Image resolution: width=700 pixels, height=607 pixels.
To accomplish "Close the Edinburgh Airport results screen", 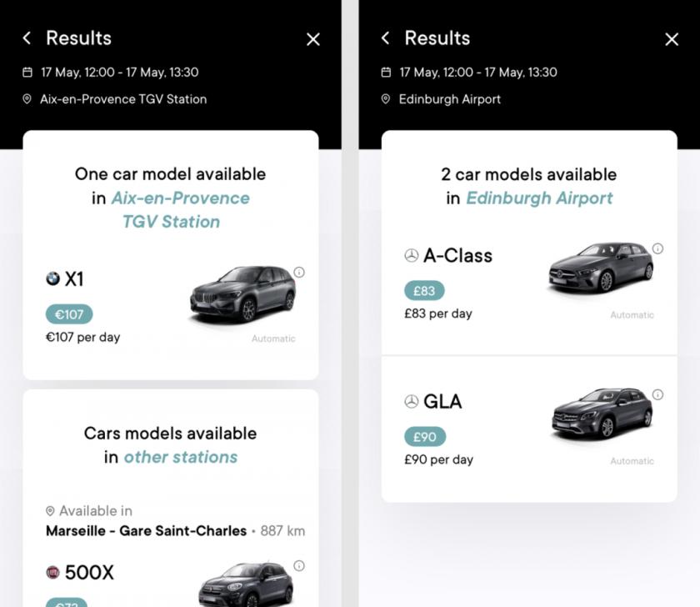I will pyautogui.click(x=672, y=39).
